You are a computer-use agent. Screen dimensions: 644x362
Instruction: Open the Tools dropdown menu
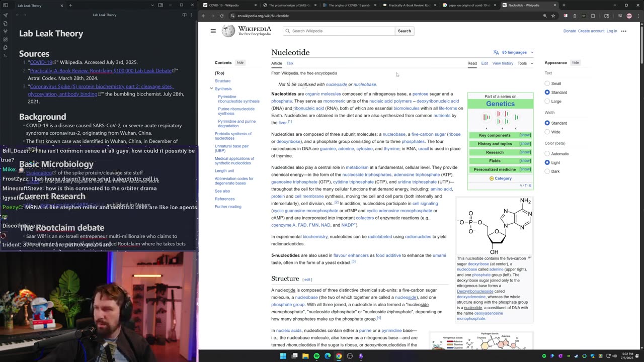pyautogui.click(x=525, y=63)
